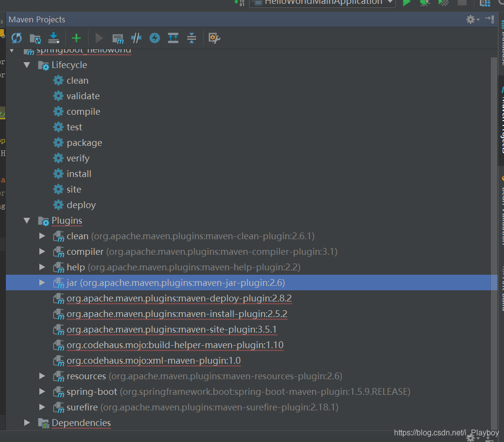The height and width of the screenshot is (442, 504).
Task: Click the Stop button in top toolbar
Action: click(x=462, y=2)
